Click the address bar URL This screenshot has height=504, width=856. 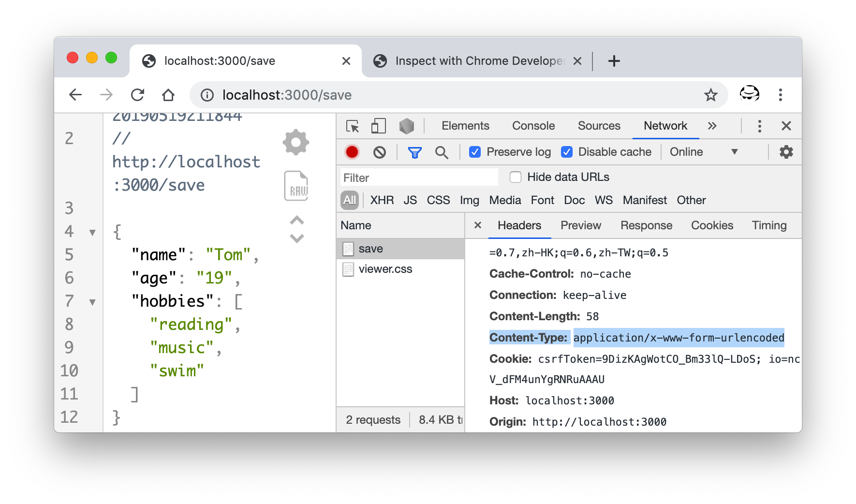pyautogui.click(x=287, y=95)
